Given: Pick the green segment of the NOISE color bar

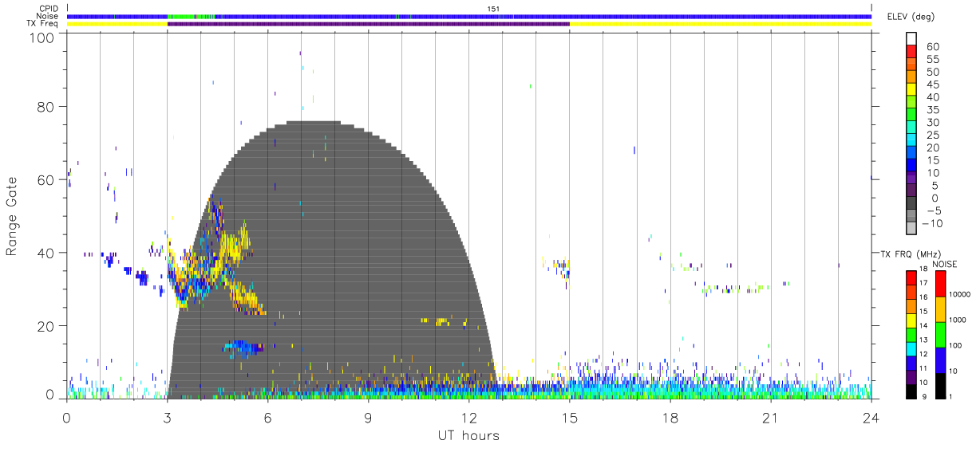Looking at the screenshot, I should (940, 334).
